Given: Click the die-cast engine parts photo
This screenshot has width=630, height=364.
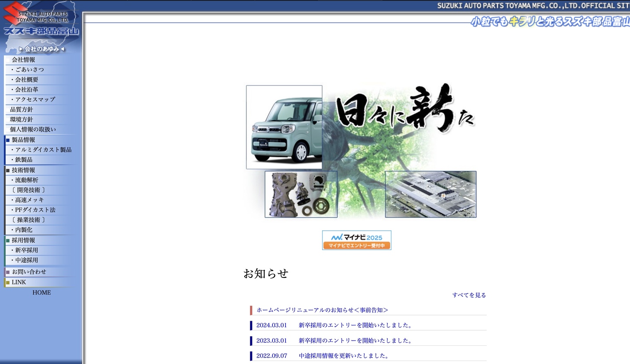Looking at the screenshot, I should coord(301,194).
